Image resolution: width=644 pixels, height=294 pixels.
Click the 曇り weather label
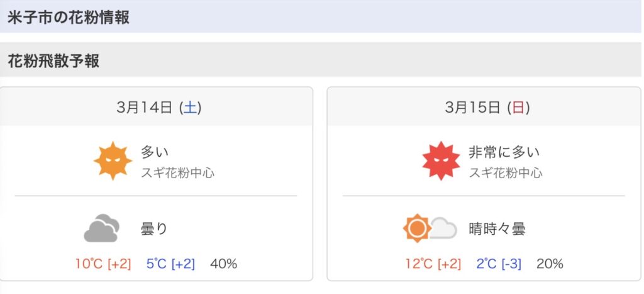(154, 229)
